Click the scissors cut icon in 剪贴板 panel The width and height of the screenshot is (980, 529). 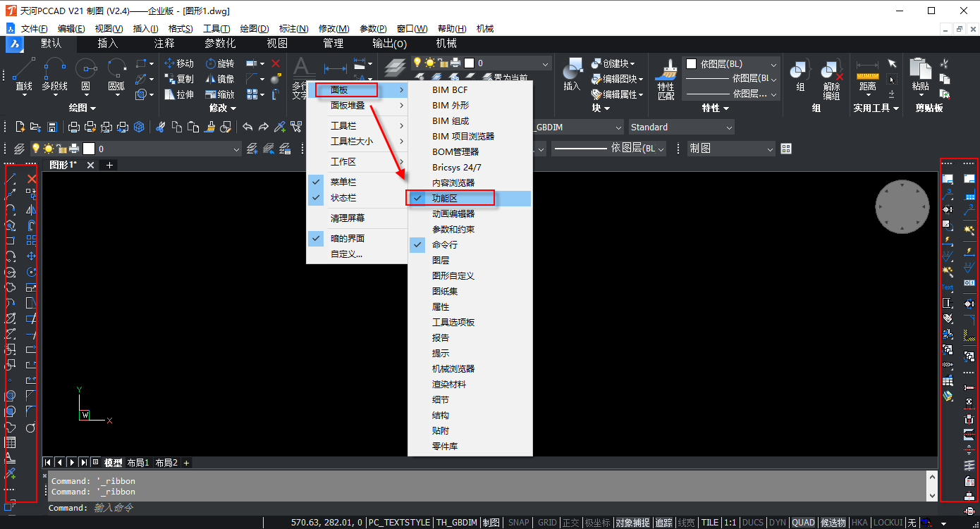pyautogui.click(x=945, y=63)
